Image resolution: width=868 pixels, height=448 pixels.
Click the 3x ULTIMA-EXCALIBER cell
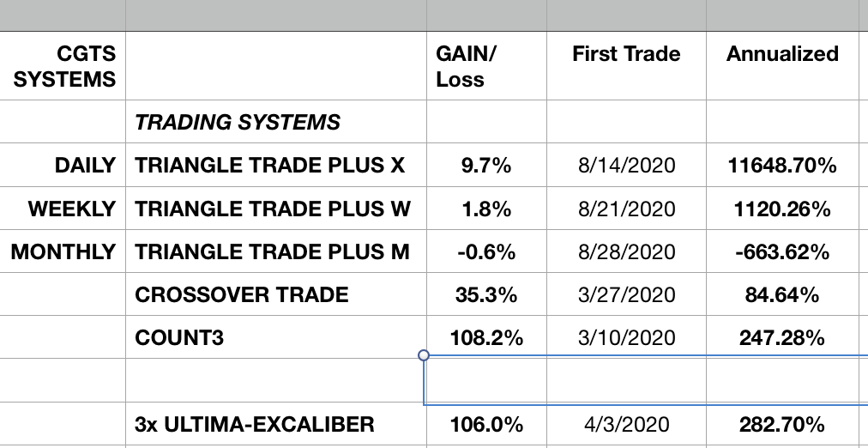[255, 424]
